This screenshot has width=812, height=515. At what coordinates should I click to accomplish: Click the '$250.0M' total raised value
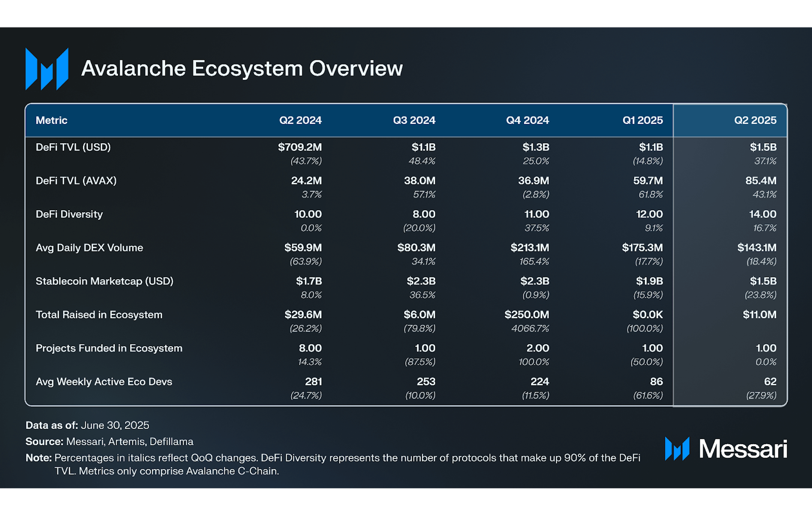click(527, 315)
